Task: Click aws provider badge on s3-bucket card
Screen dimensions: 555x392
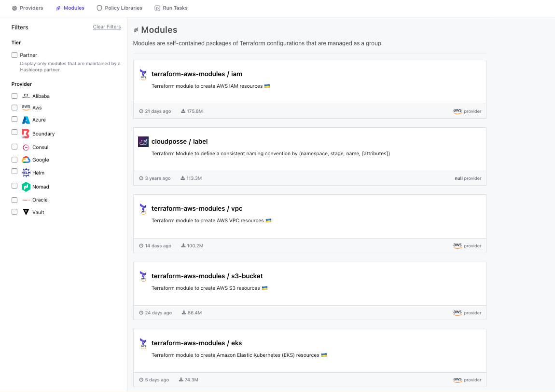Action: click(467, 313)
